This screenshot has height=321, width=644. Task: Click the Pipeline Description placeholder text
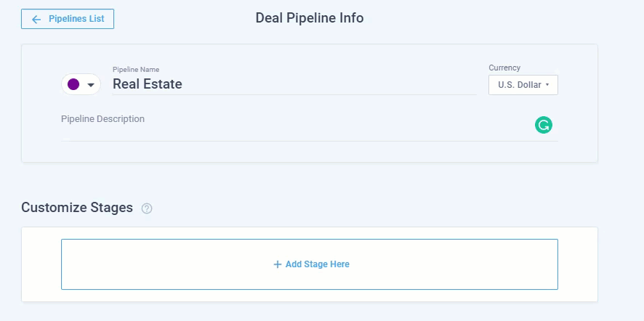pyautogui.click(x=103, y=119)
